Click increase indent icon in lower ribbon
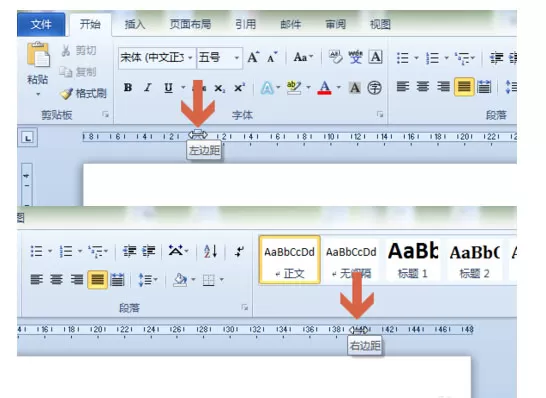This screenshot has height=398, width=546. [x=149, y=251]
